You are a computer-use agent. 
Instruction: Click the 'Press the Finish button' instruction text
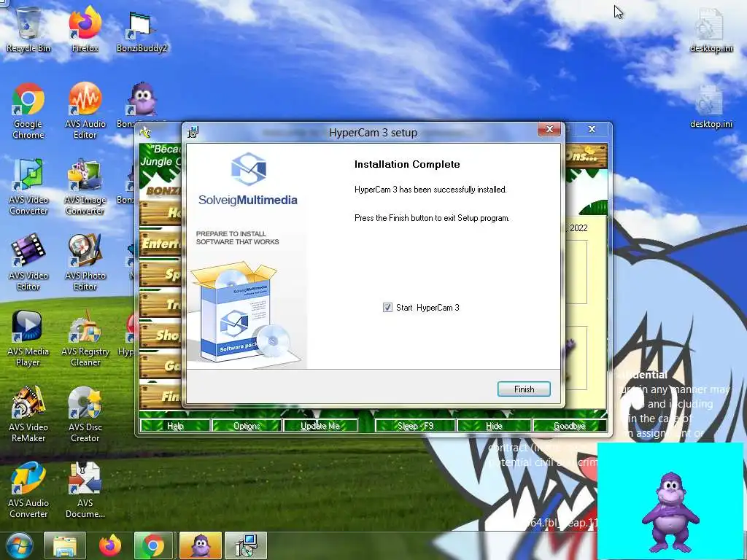pyautogui.click(x=432, y=218)
